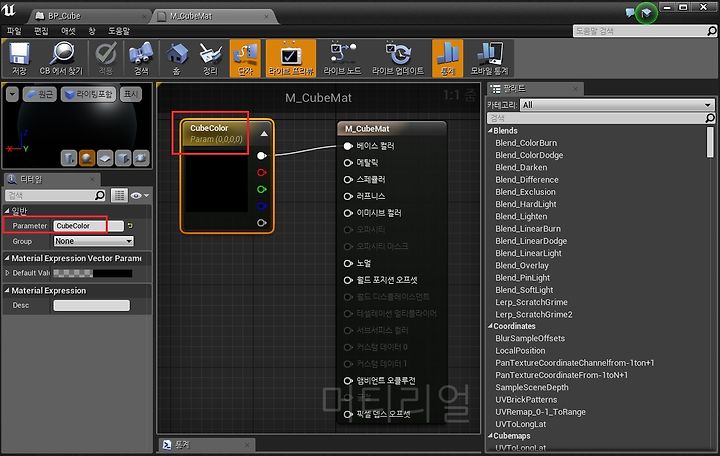Click the 라이팅포함 lit mode button
The height and width of the screenshot is (456, 720).
tap(88, 94)
